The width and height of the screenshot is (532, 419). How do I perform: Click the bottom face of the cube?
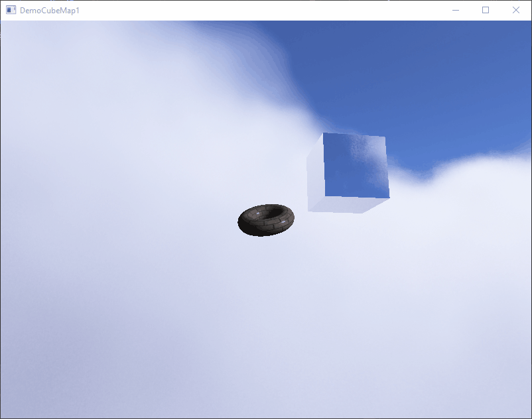(348, 205)
